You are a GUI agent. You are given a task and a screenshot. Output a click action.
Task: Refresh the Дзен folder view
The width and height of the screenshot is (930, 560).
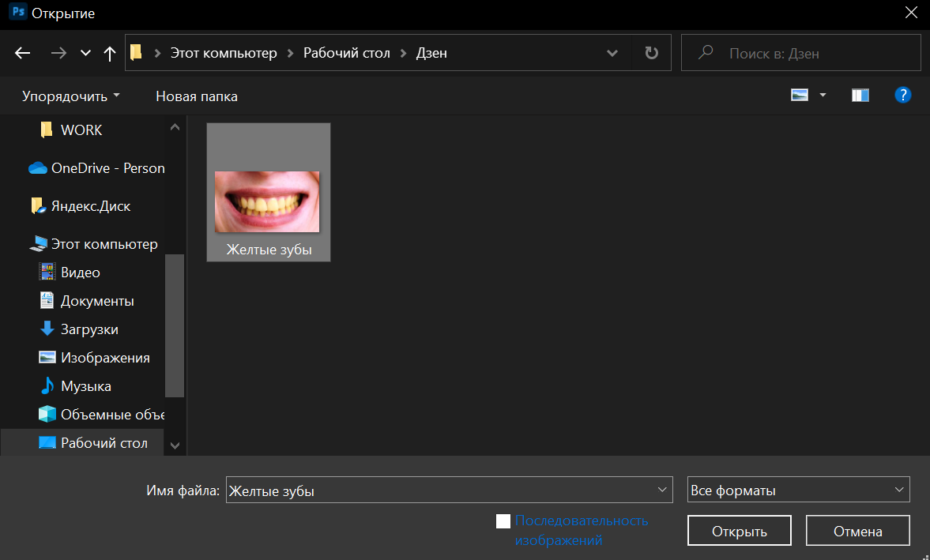coord(651,54)
